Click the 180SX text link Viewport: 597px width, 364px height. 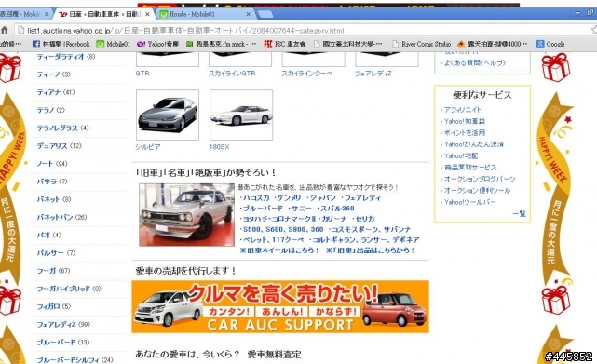[219, 147]
